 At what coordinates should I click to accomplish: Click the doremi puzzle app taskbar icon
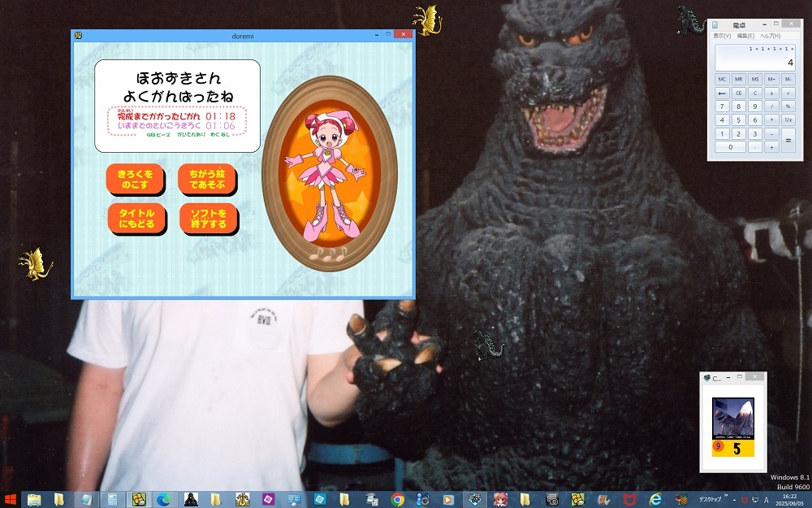pyautogui.click(x=138, y=500)
